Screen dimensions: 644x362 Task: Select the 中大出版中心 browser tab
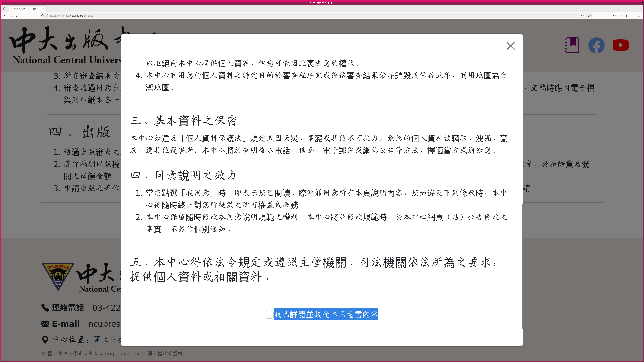[x=25, y=9]
